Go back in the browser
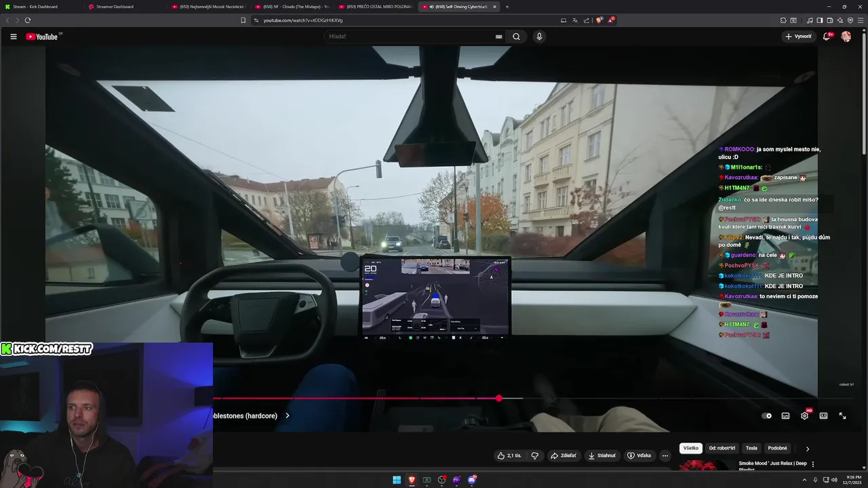Screen dimensions: 868x488 pos(8,20)
